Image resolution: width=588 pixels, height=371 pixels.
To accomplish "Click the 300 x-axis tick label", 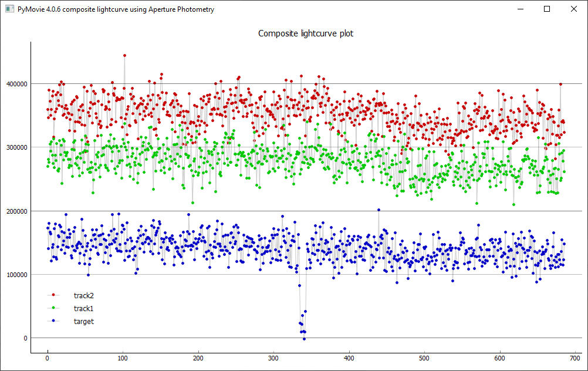I will [x=273, y=357].
